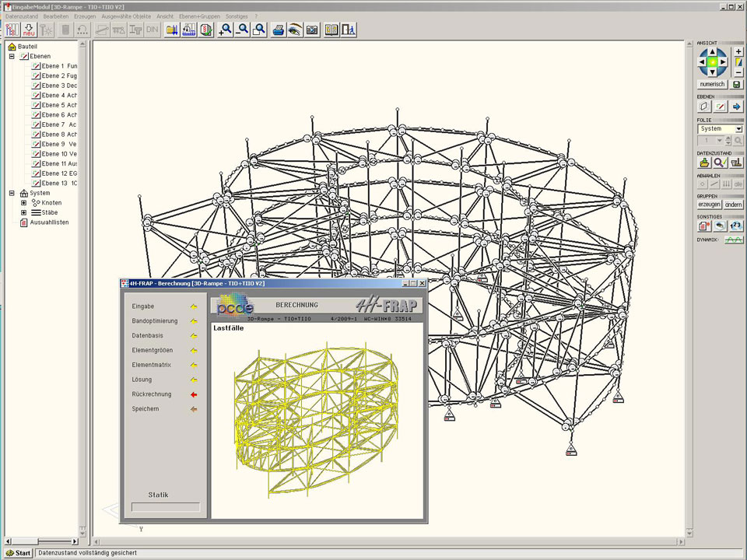Screen dimensions: 747x560
Task: Click the printer icon in toolbar
Action: [278, 30]
